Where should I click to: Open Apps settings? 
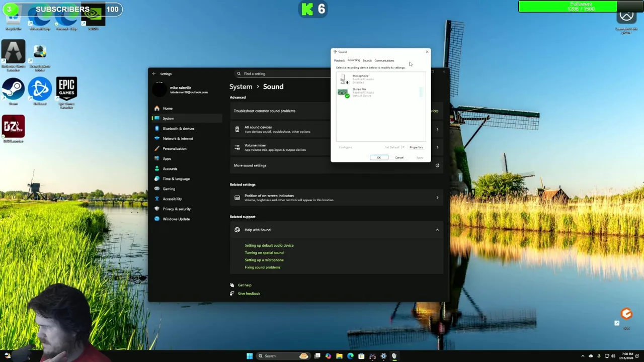[187, 158]
